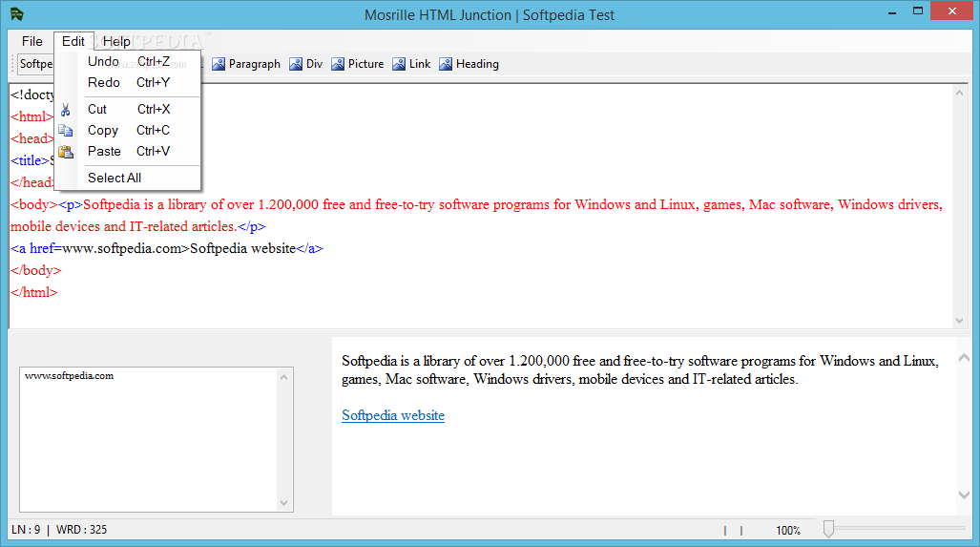Adjust the zoom slider handle
The height and width of the screenshot is (547, 980).
tap(828, 529)
